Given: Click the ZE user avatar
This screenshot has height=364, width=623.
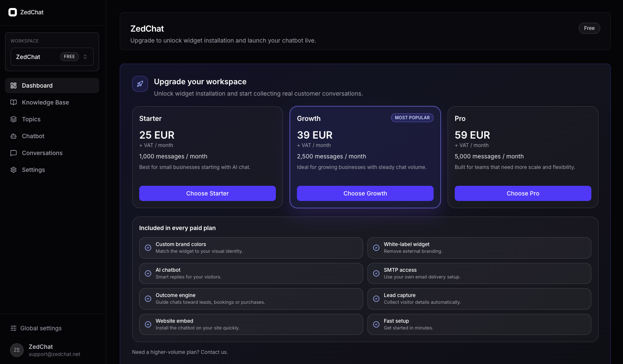Looking at the screenshot, I should 17,350.
